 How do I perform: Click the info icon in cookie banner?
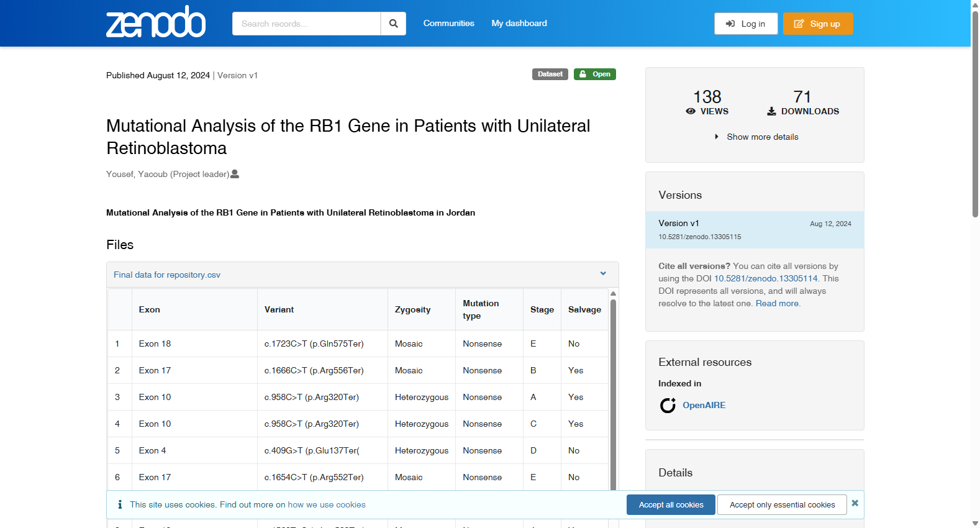[x=120, y=504]
